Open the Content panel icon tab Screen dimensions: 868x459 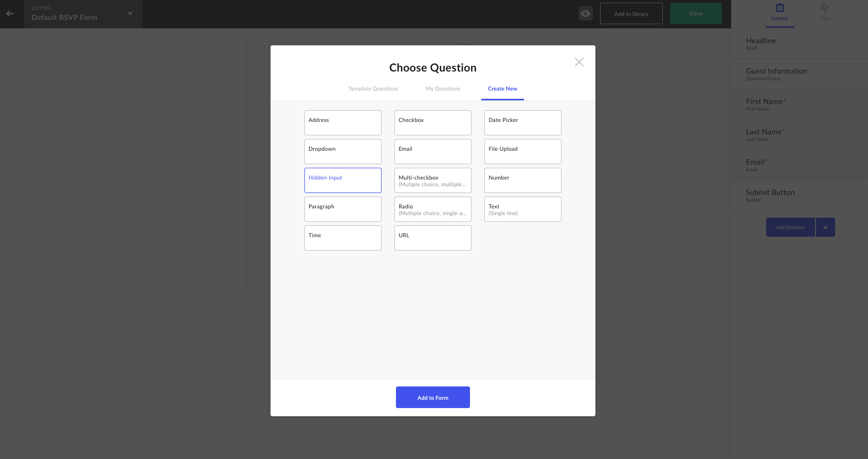pyautogui.click(x=780, y=13)
